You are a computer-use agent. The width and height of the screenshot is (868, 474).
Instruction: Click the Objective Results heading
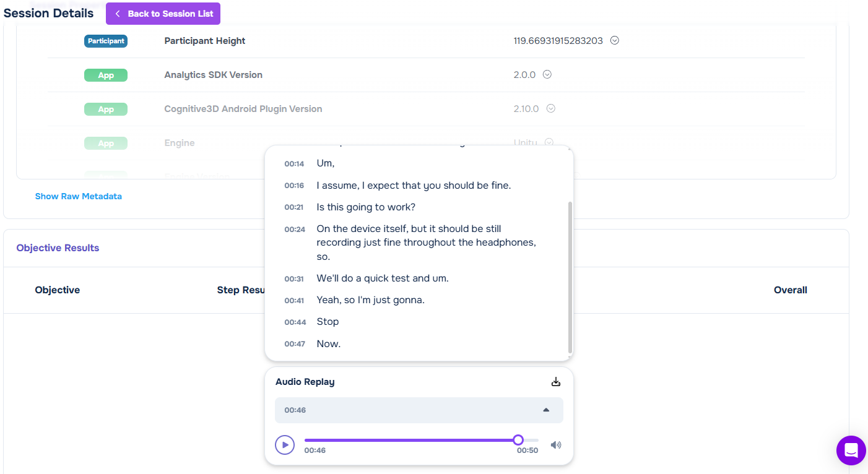tap(58, 248)
